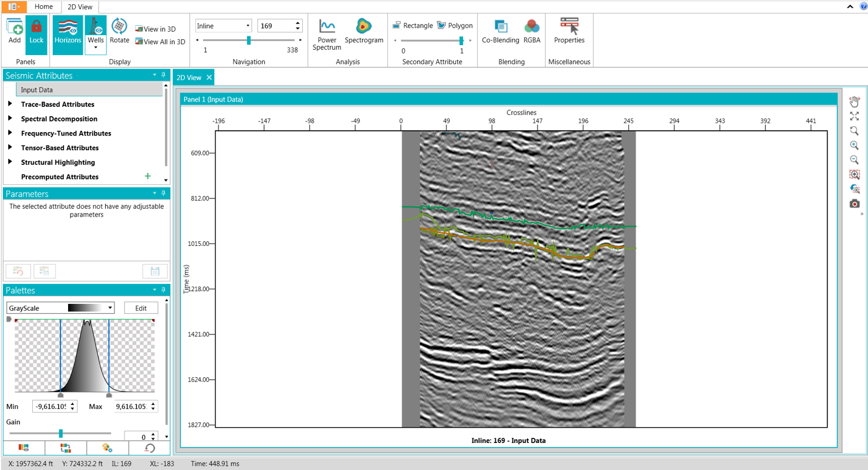Click the Gain slider track

60,434
